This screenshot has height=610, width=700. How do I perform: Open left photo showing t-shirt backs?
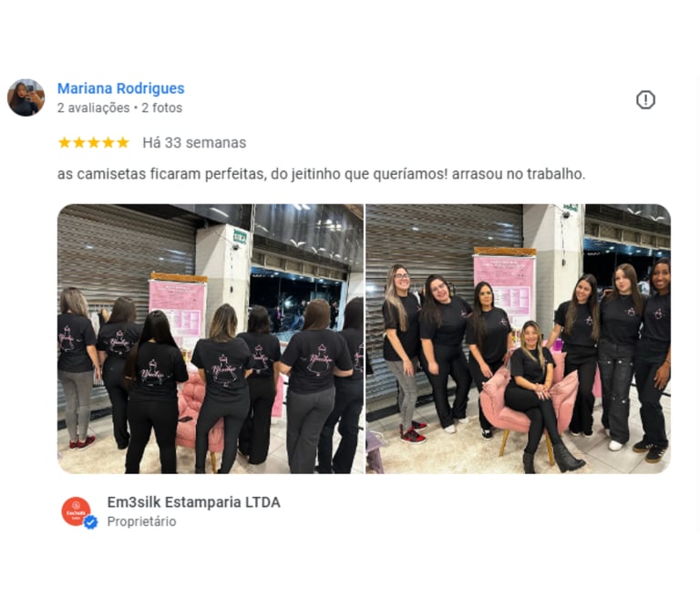coord(211,339)
